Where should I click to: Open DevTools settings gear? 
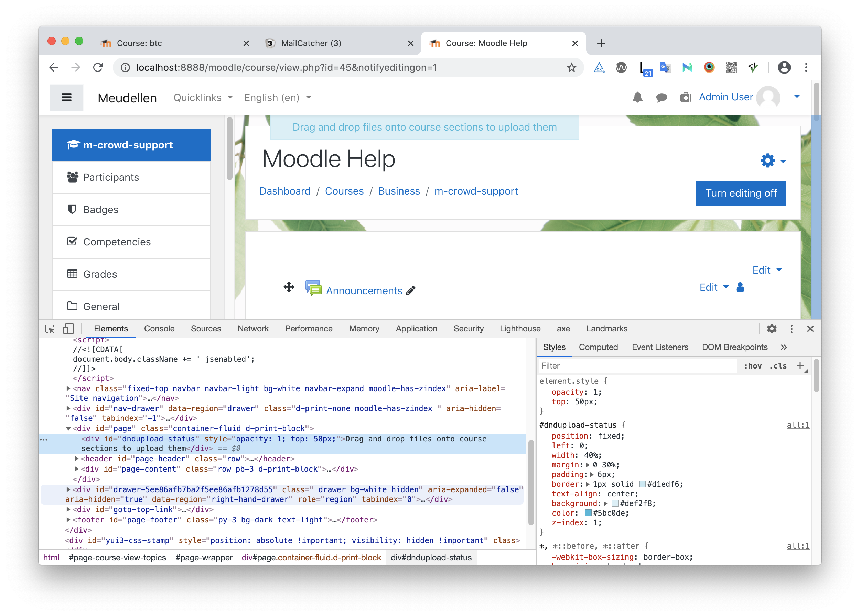772,329
